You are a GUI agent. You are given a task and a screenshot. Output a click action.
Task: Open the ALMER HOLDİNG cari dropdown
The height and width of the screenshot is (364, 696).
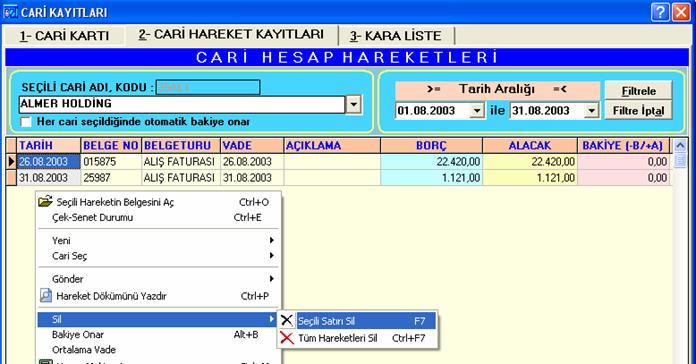[x=353, y=105]
